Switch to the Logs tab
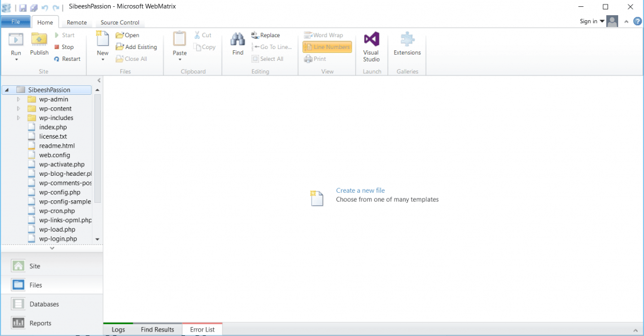Viewport: 644px width, 336px height. (x=118, y=330)
